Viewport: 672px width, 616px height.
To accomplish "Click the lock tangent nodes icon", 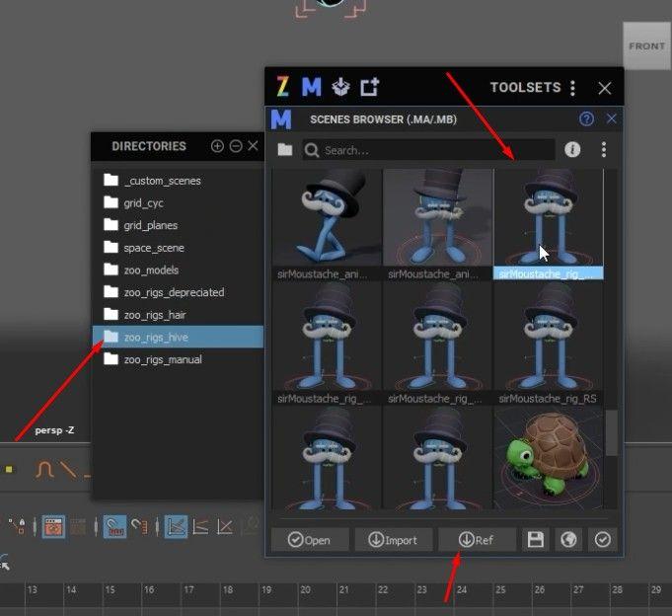I will [x=18, y=526].
